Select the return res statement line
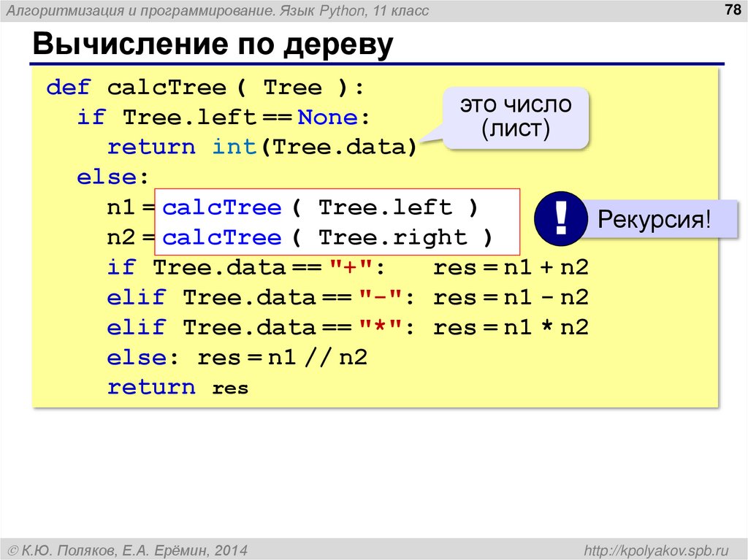The width and height of the screenshot is (748, 560). pyautogui.click(x=175, y=386)
